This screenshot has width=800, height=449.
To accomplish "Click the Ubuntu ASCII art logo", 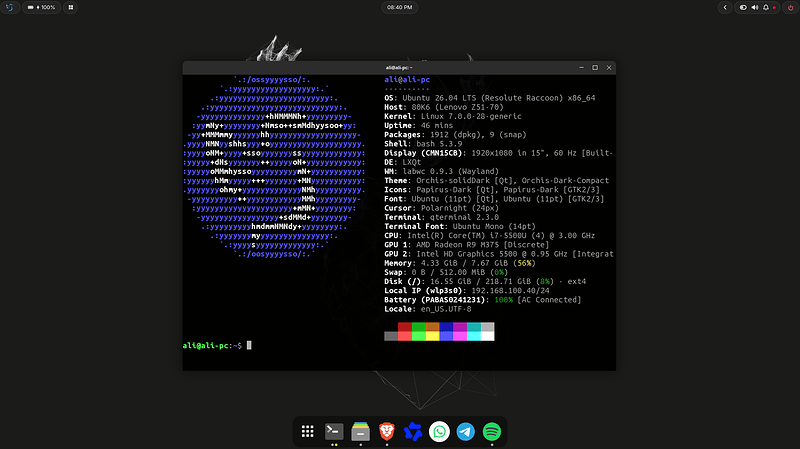I will [274, 167].
